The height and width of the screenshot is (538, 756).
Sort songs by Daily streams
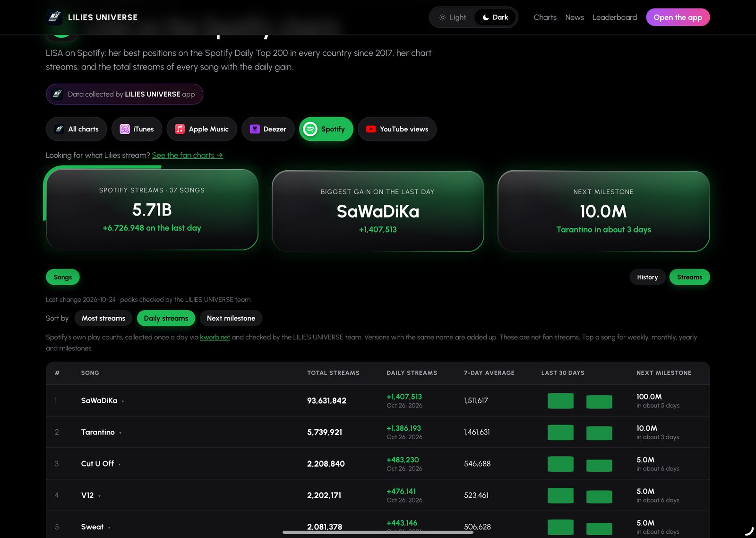[166, 318]
